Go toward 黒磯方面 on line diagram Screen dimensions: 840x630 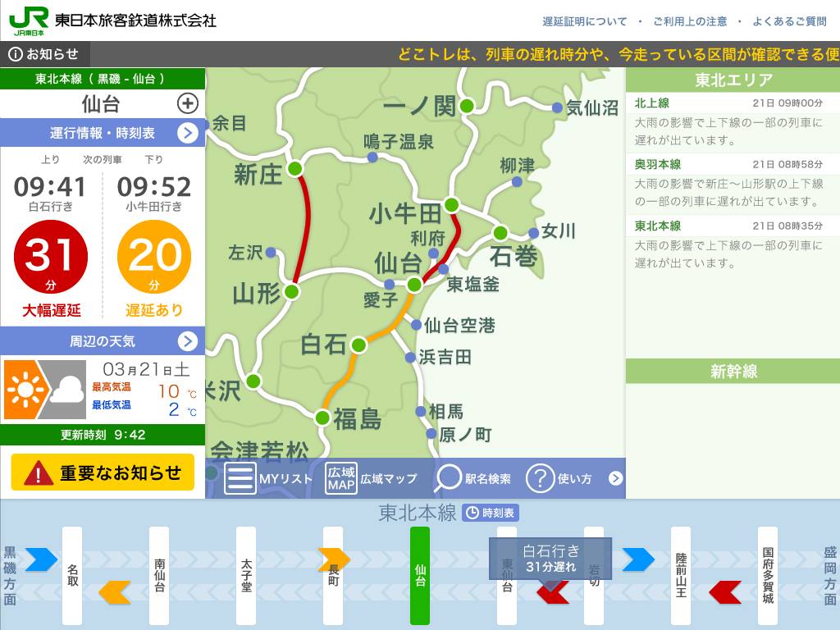pyautogui.click(x=10, y=575)
